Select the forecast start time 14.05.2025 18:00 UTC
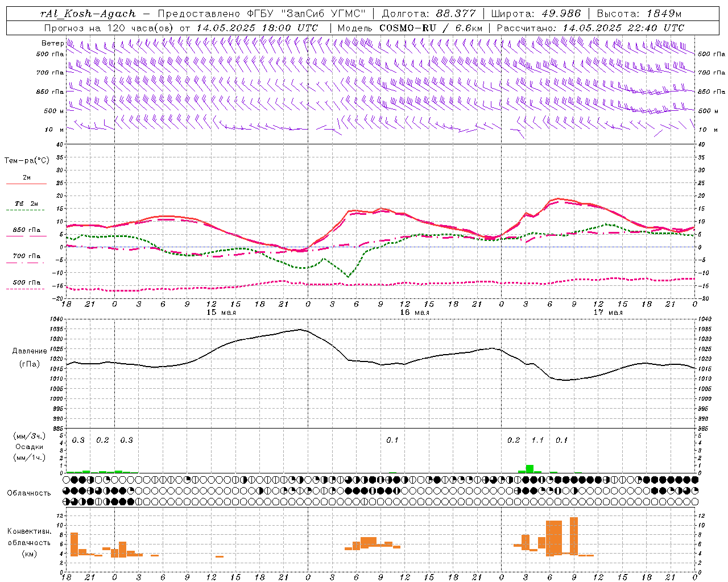This screenshot has height=582, width=728. click(x=257, y=28)
